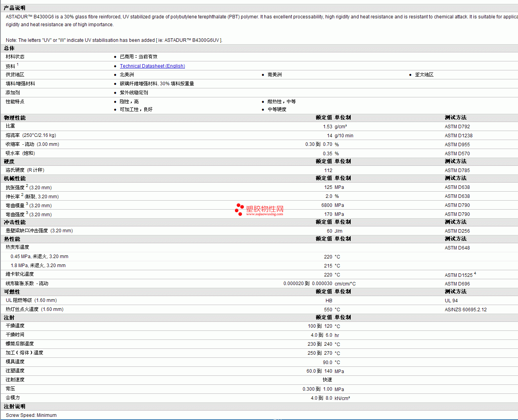This screenshot has height=420, width=518.
Task: Open the Technical Datasheet (English) link
Action: click(x=152, y=66)
